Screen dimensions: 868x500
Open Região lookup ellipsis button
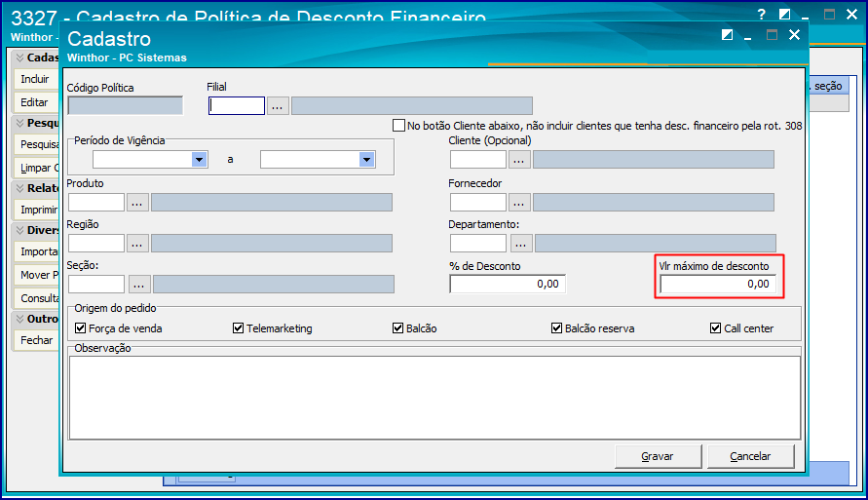click(137, 243)
